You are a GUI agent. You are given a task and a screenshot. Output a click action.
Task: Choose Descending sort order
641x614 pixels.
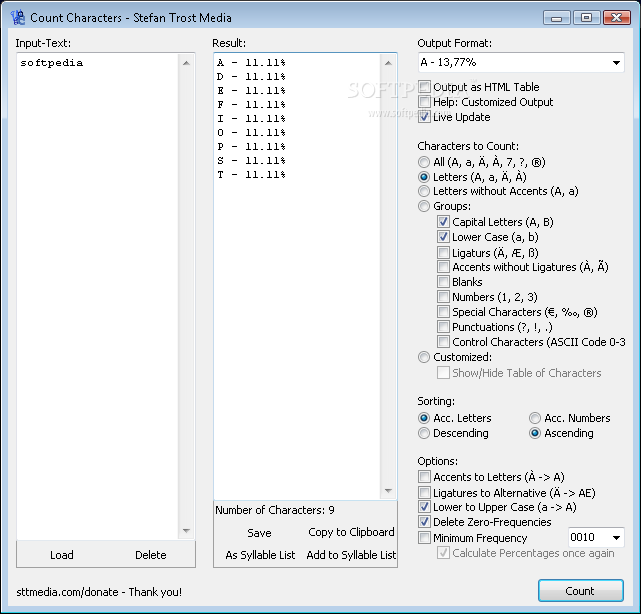(x=424, y=433)
